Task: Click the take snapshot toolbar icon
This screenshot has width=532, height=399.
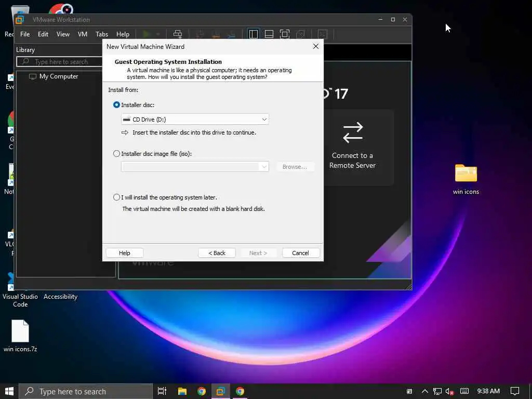Action: pyautogui.click(x=200, y=34)
